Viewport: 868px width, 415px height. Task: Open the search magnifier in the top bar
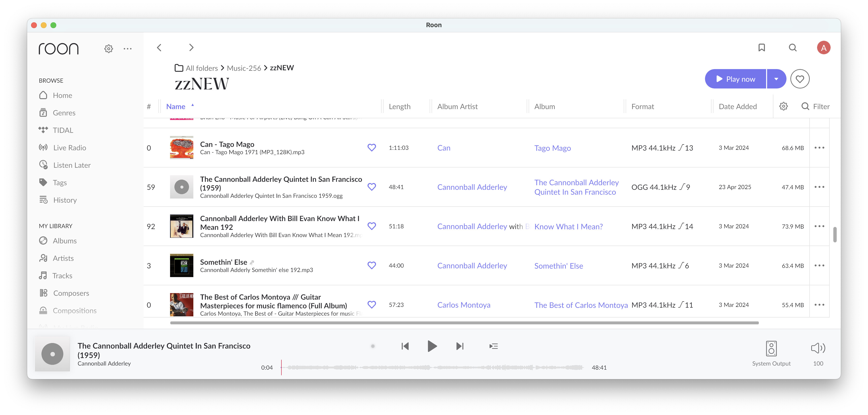(793, 48)
